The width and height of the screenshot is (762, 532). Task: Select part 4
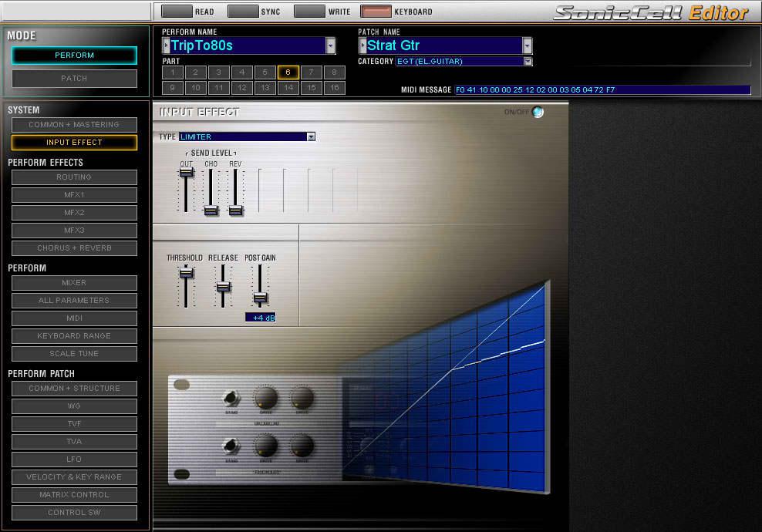tap(242, 72)
